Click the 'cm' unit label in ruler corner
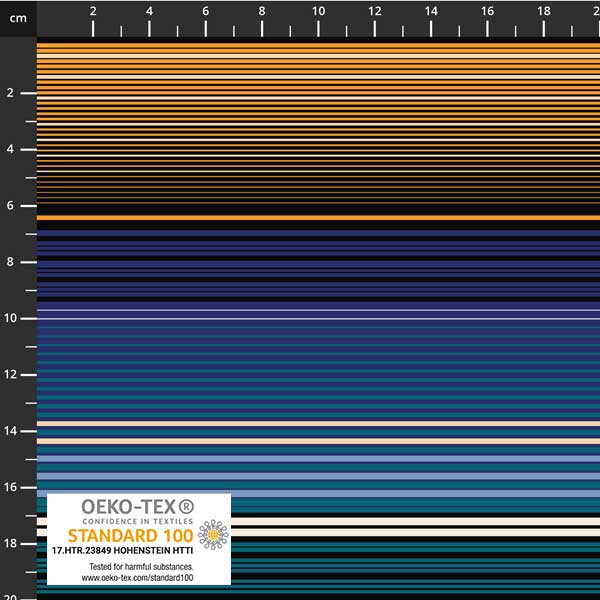This screenshot has width=600, height=600. [x=17, y=15]
